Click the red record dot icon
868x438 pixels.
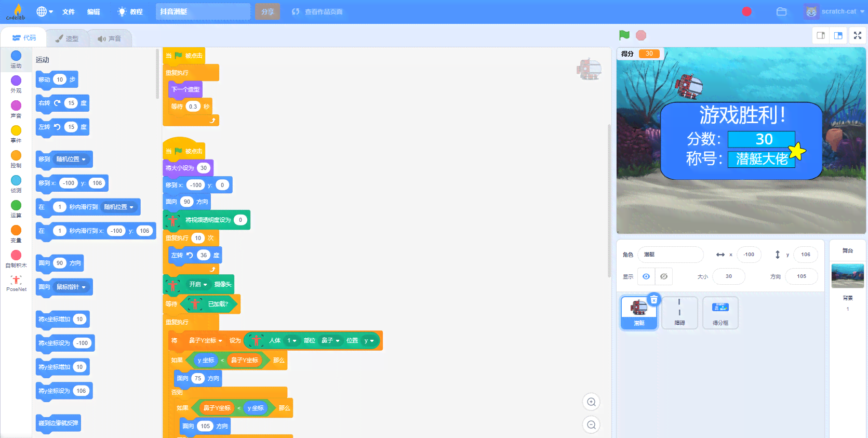point(746,11)
